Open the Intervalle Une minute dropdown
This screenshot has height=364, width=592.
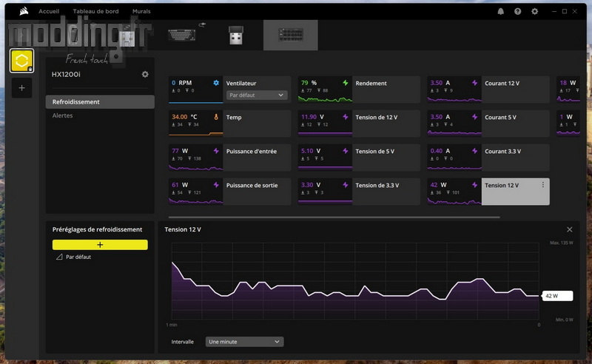pyautogui.click(x=244, y=342)
